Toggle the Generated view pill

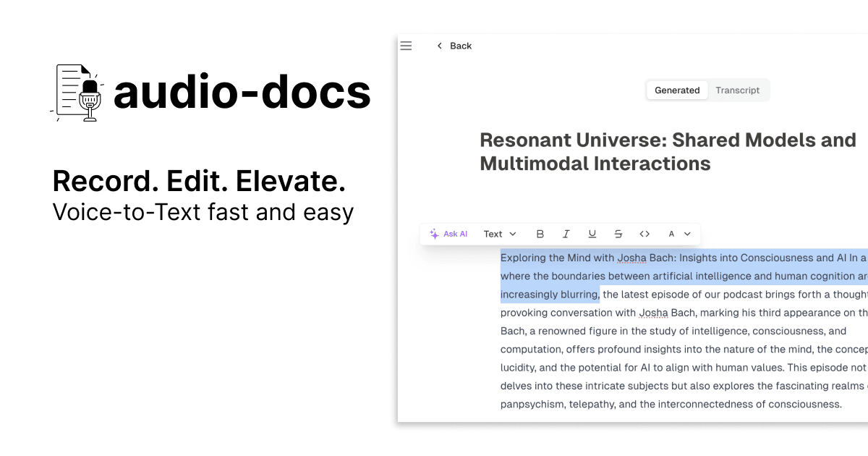click(677, 90)
